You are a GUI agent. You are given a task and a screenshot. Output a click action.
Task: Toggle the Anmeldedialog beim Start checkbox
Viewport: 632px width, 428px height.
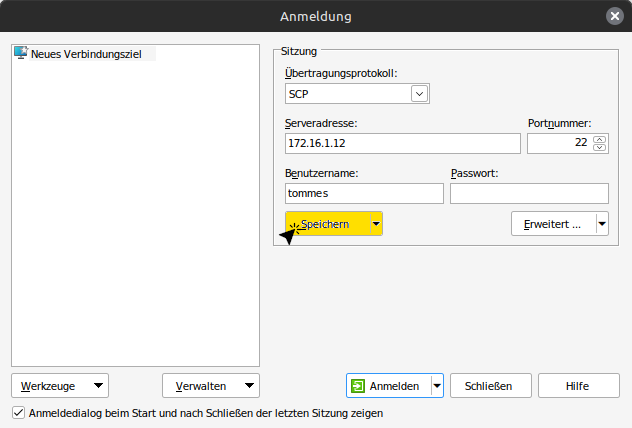click(18, 412)
